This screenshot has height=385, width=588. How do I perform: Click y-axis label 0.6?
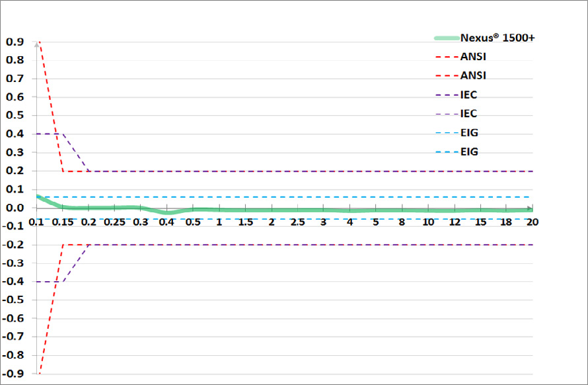[15, 97]
